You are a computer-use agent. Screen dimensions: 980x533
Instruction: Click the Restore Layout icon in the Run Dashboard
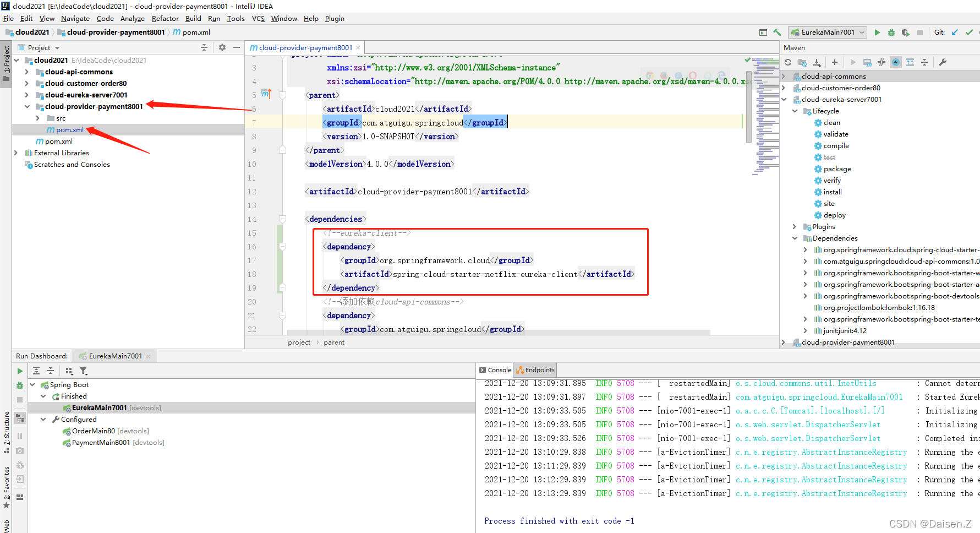pos(20,497)
